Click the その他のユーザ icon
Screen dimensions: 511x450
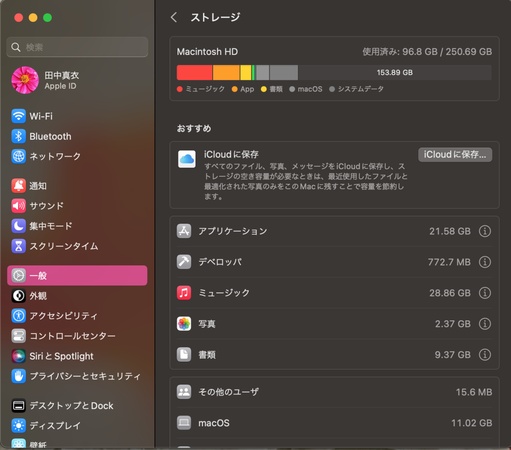coord(184,392)
